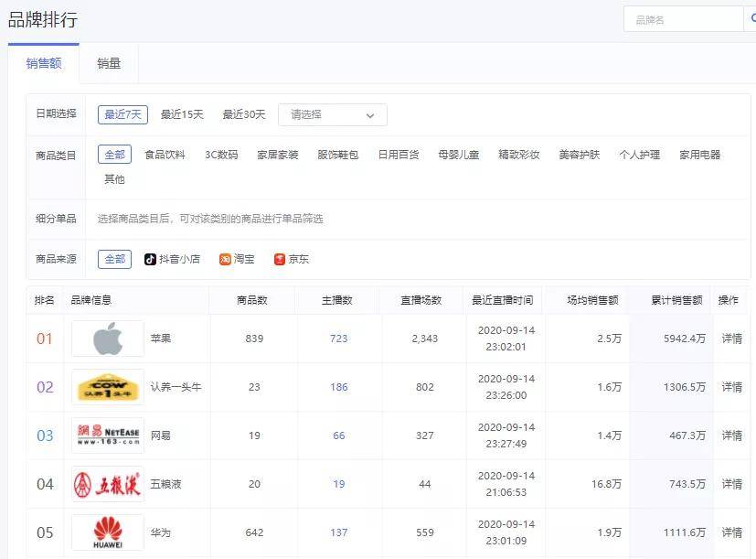Click the brand name 认养一头牛
Screen dimensions: 756x559
176,387
